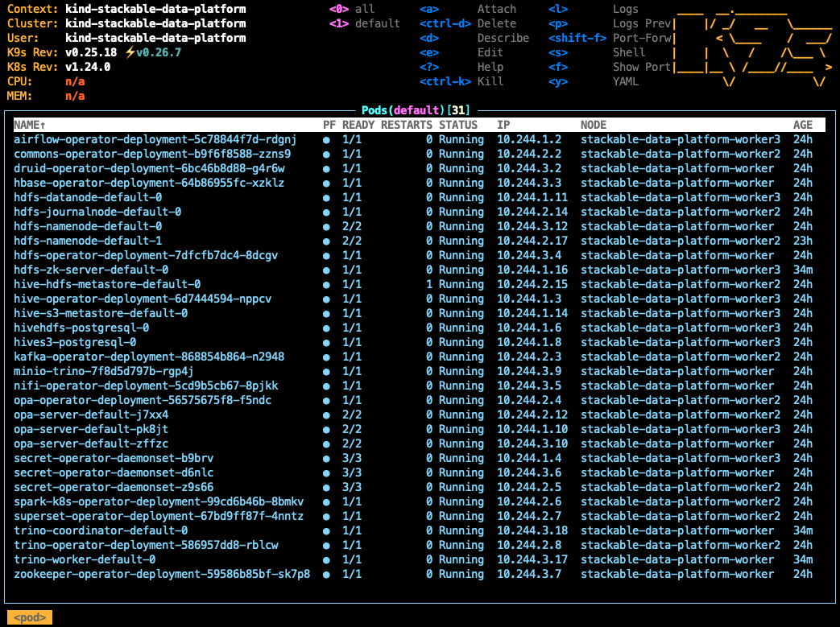Select commons-operator-deployment-b9f6f8588-zzns9 pod
Viewport: 840px width, 627px height.
pos(419,154)
